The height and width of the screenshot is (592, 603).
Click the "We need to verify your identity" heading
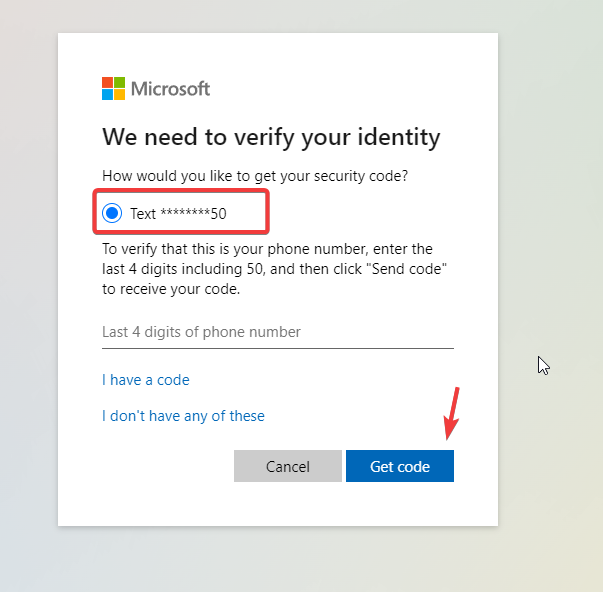(271, 137)
